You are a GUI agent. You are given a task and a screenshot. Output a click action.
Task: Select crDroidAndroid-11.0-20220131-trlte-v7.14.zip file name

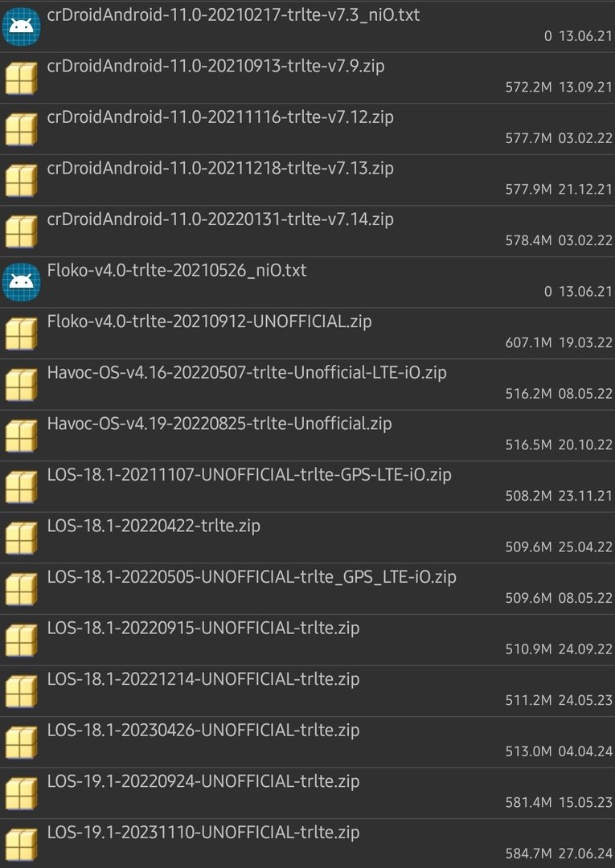coord(220,219)
